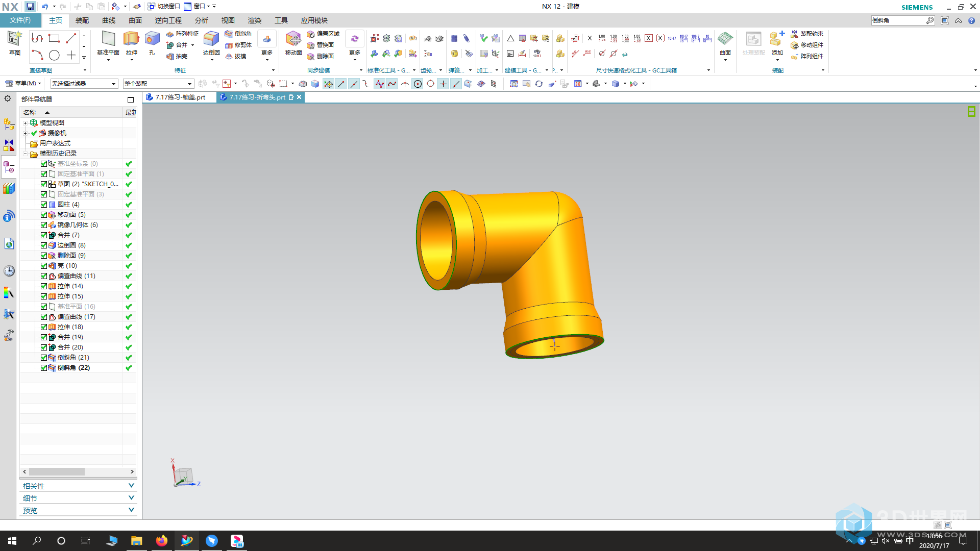Image resolution: width=980 pixels, height=551 pixels.
Task: Click the Chamfer (倒斜角) tool
Action: 238,34
